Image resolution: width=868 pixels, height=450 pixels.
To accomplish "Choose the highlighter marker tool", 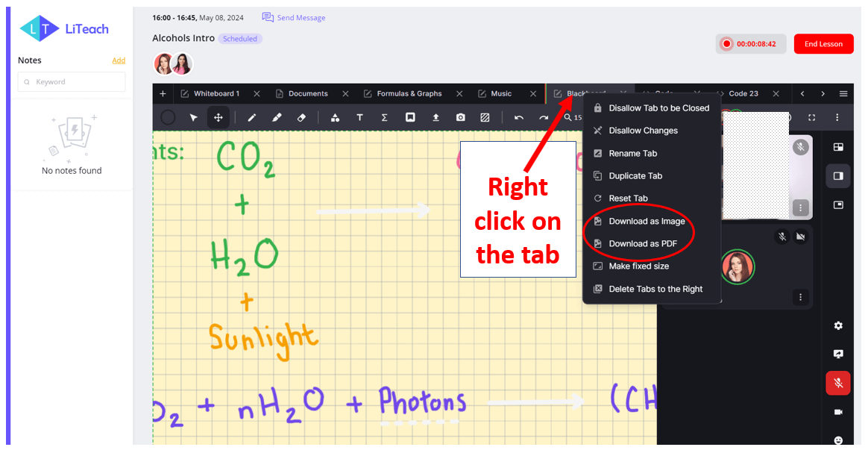I will (277, 117).
